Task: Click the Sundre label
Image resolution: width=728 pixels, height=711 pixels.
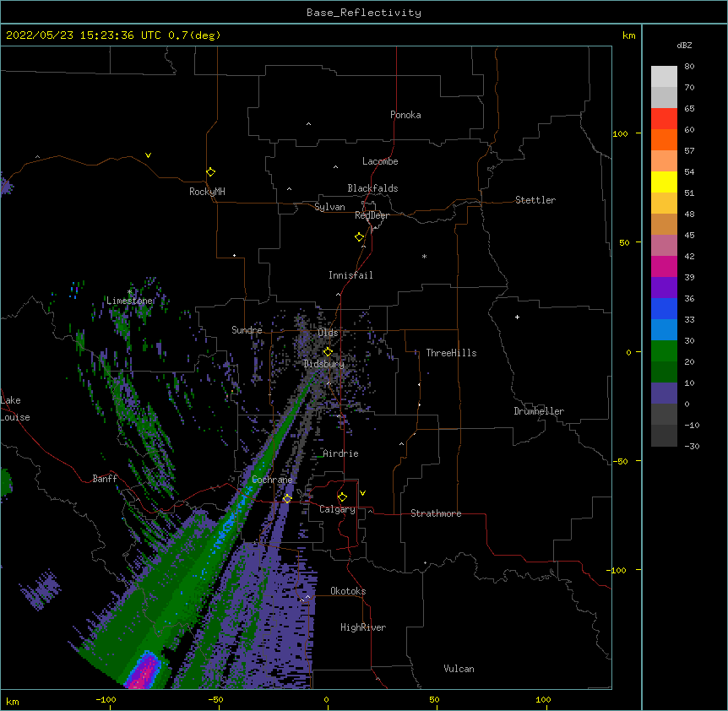Action: click(x=247, y=330)
